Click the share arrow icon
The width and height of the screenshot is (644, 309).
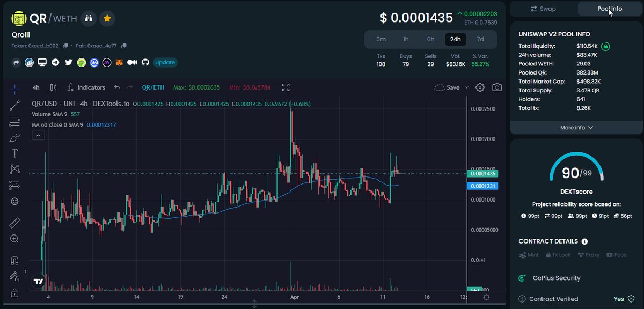click(16, 62)
